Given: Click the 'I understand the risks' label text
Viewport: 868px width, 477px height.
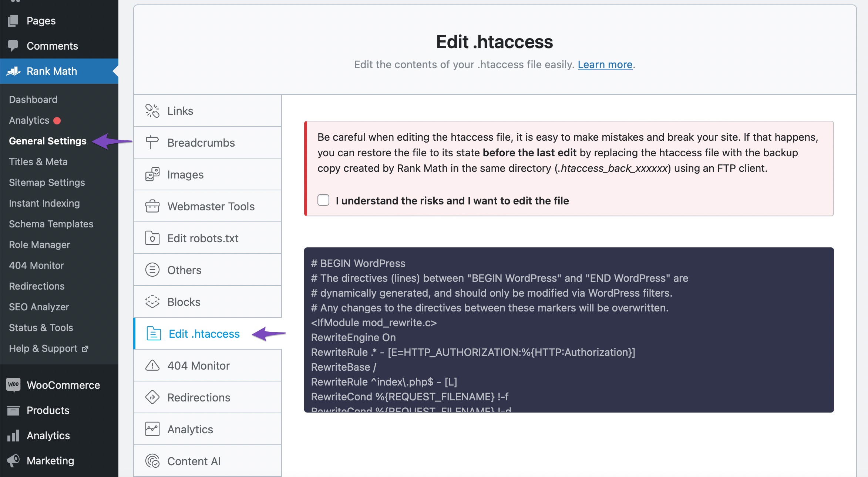Looking at the screenshot, I should 452,201.
